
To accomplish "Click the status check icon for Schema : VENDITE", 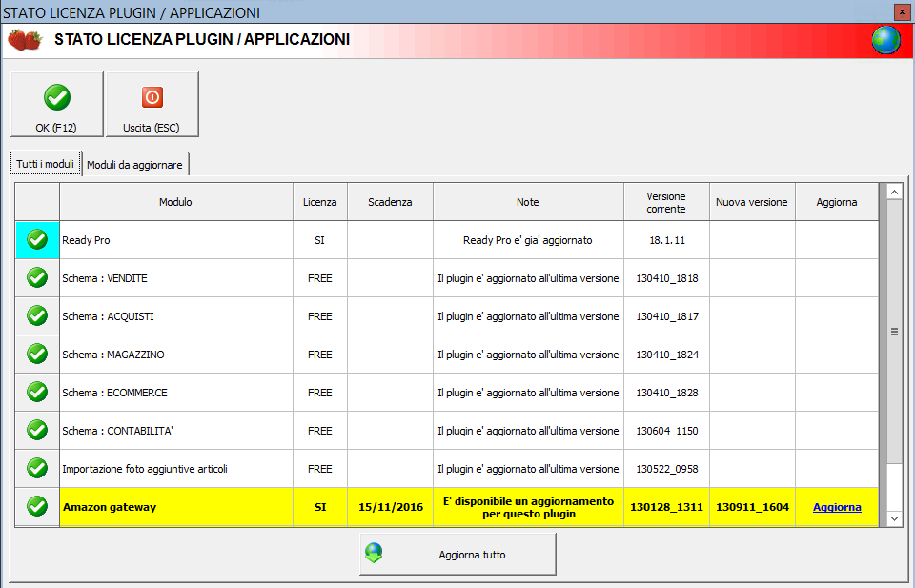I will [37, 277].
